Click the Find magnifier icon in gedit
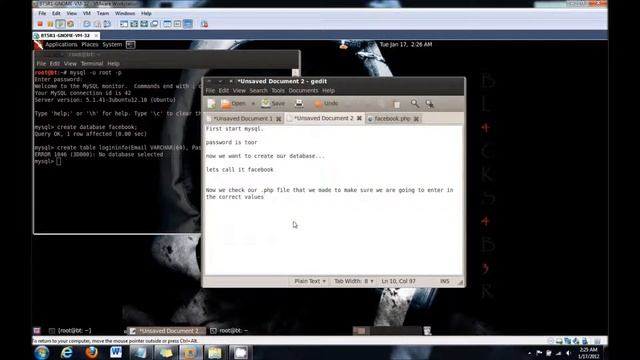Image resolution: width=640 pixels, height=360 pixels. tap(415, 104)
